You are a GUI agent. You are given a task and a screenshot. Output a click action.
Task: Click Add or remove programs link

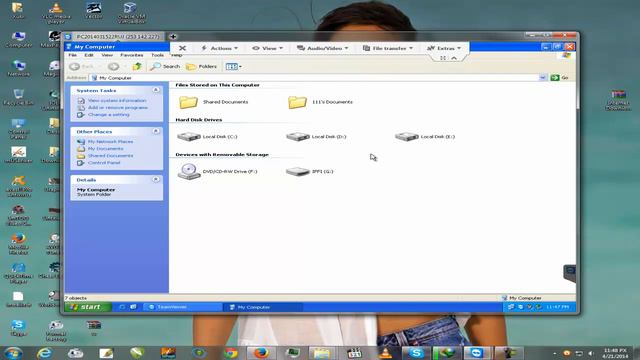(118, 107)
